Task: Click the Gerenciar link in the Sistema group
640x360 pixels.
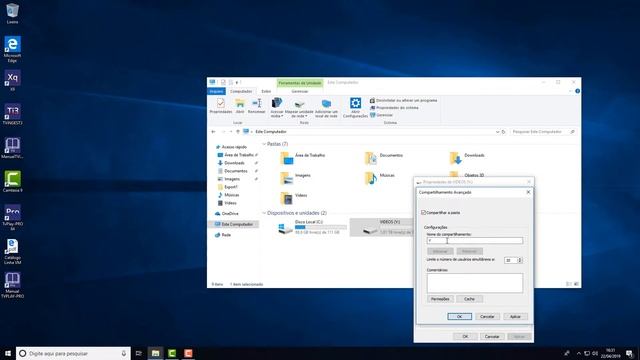Action: tap(381, 115)
